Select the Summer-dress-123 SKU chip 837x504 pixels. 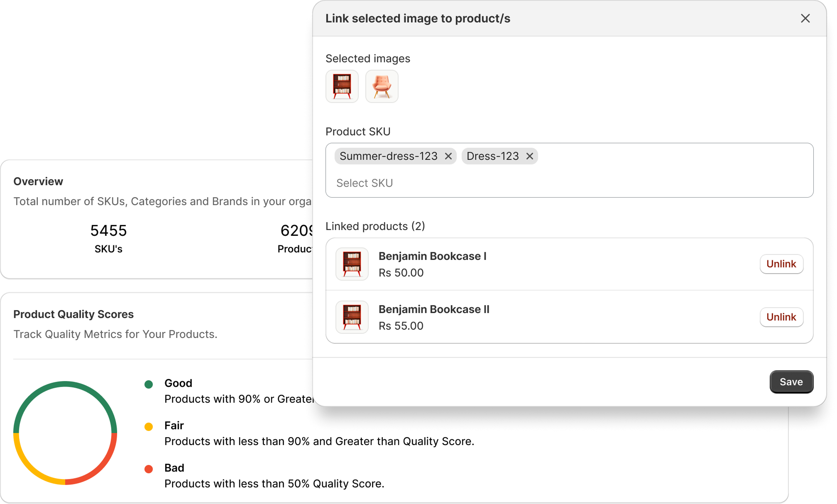tap(388, 156)
